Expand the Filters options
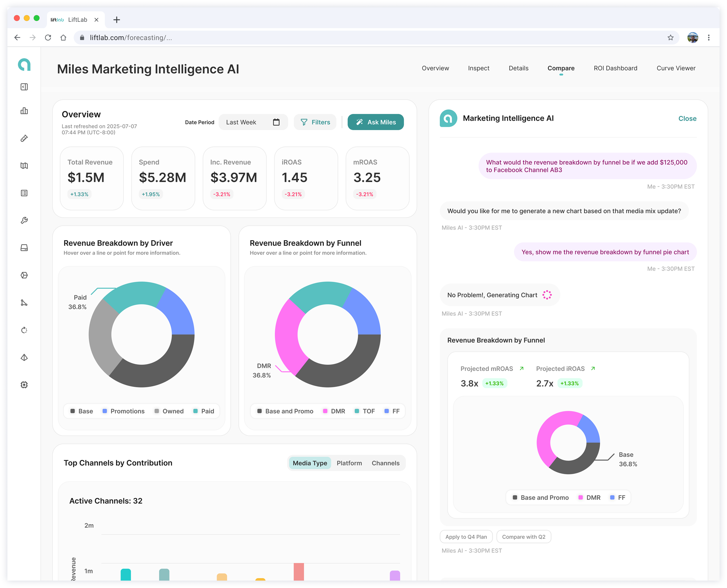Viewport: 727px width, 588px height. point(315,122)
